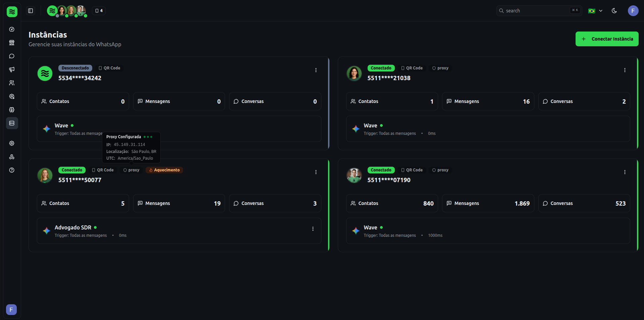The width and height of the screenshot is (644, 320).
Task: Toggle the Aquecimento badge on 5511****50077
Action: (x=164, y=170)
